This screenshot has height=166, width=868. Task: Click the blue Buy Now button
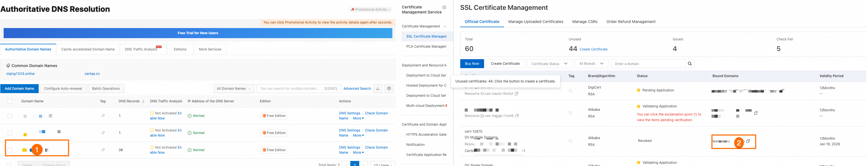[x=472, y=64]
